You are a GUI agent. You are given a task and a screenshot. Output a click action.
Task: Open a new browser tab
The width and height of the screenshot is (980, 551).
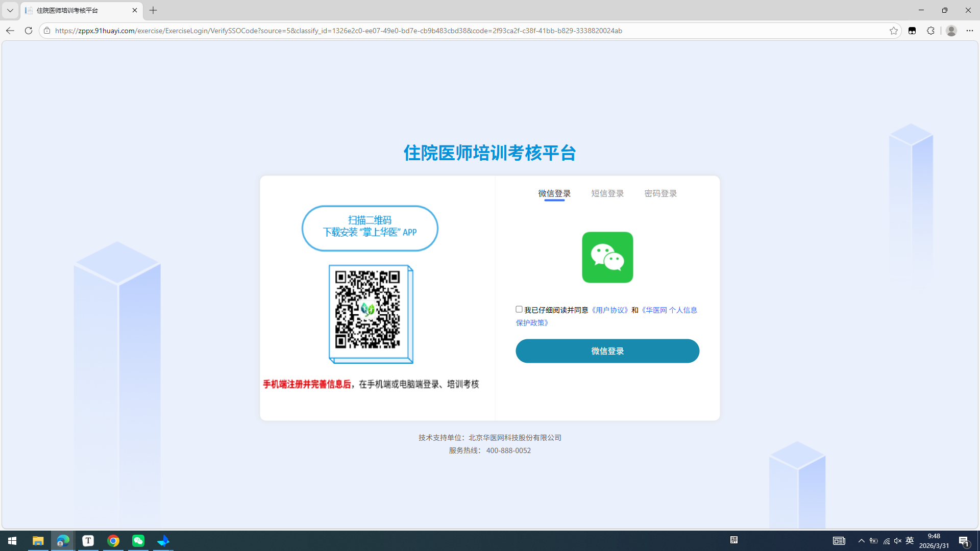[153, 10]
